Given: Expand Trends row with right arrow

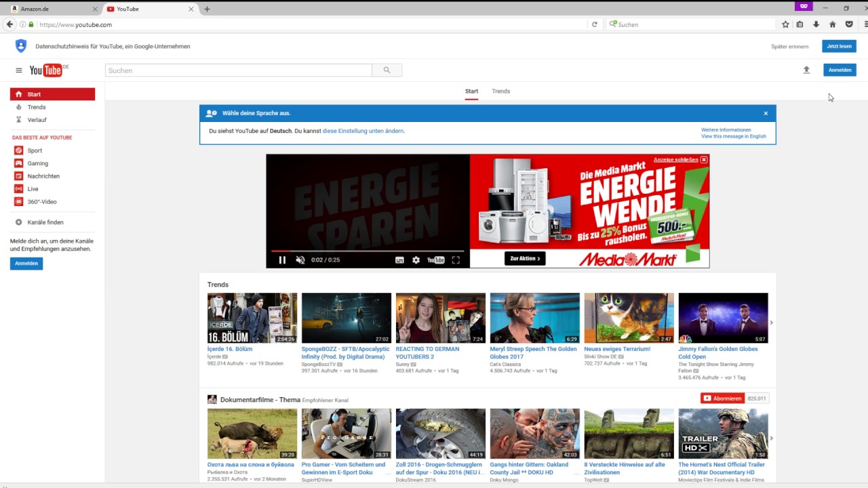Looking at the screenshot, I should pos(772,323).
